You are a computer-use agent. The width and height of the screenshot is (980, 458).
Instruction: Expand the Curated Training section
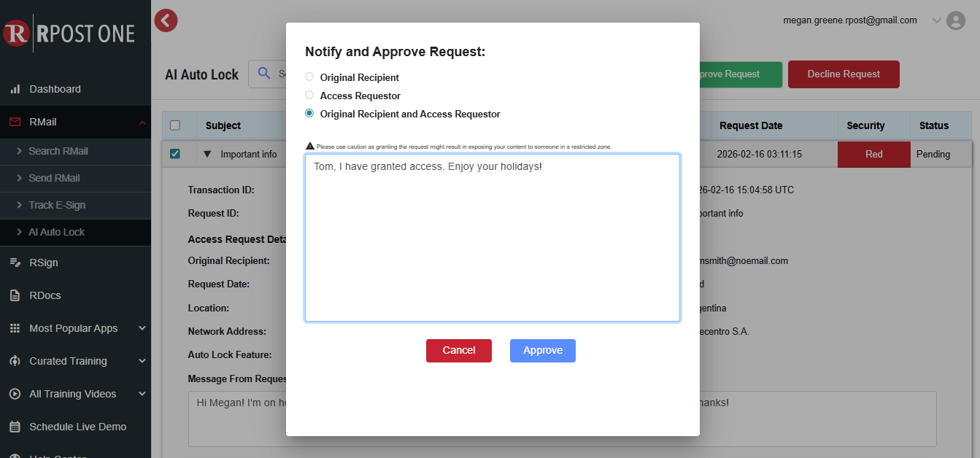(x=142, y=361)
